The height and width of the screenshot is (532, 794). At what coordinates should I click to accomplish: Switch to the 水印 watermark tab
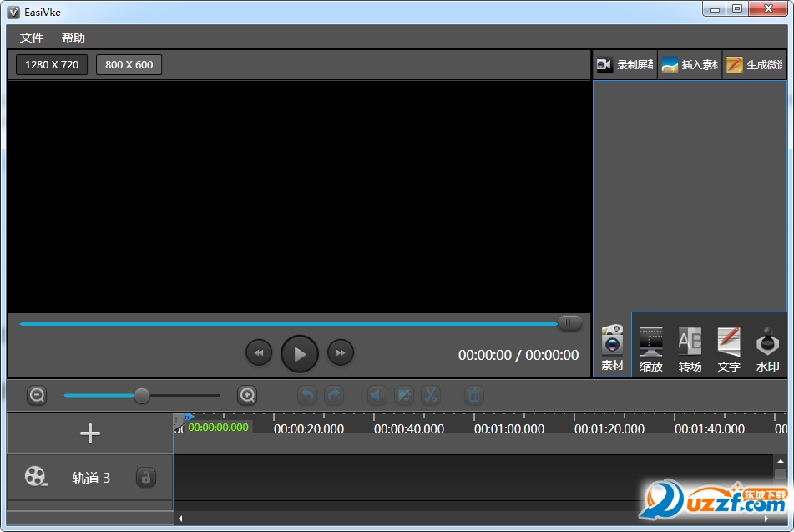767,349
